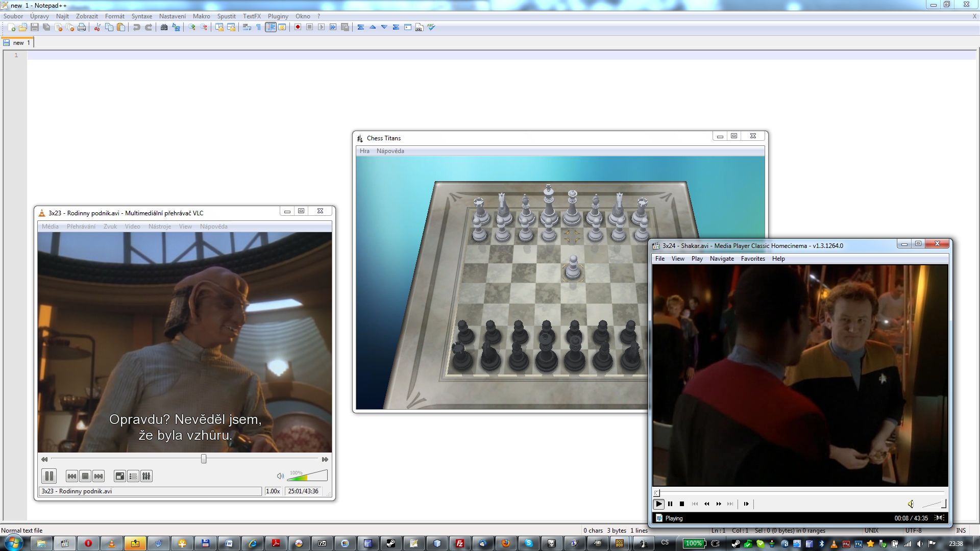The height and width of the screenshot is (551, 980).
Task: Stop playback in VLC
Action: tap(85, 476)
